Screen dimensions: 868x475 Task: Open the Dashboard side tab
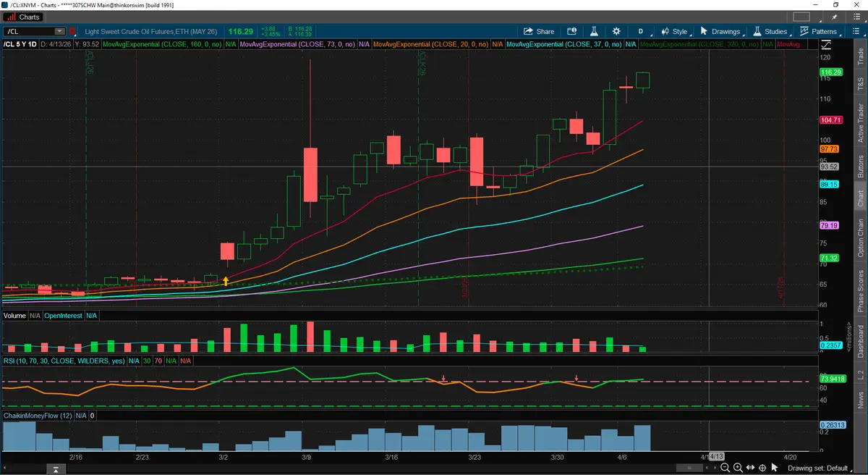[860, 341]
